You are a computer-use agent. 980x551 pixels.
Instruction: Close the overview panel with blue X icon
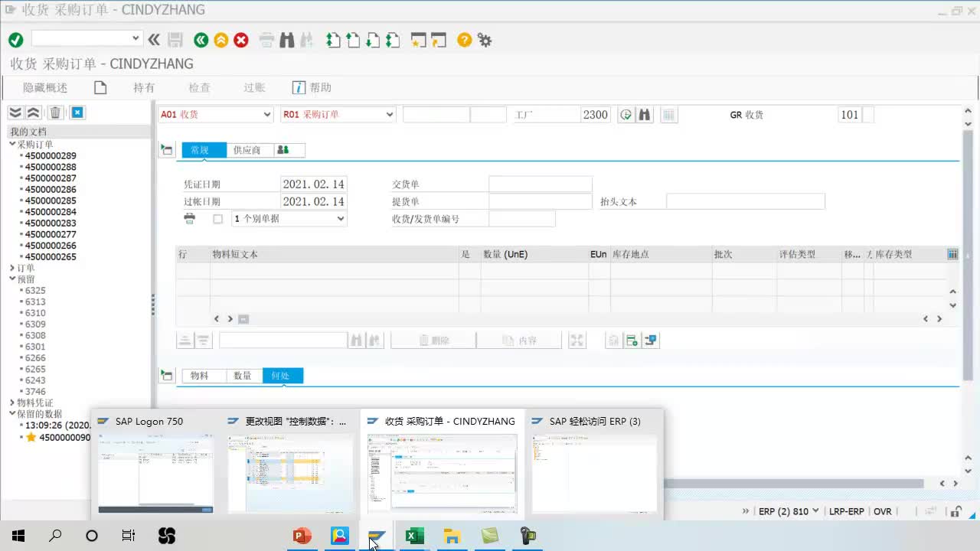point(77,112)
